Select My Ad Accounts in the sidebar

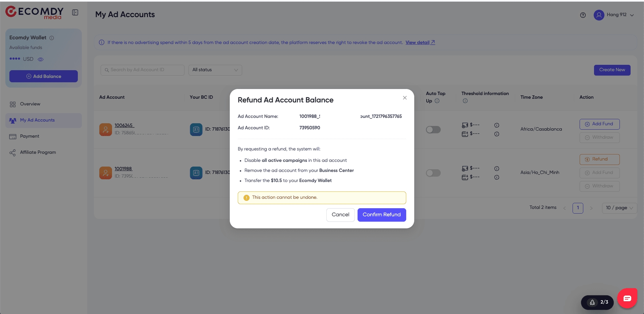coord(37,120)
